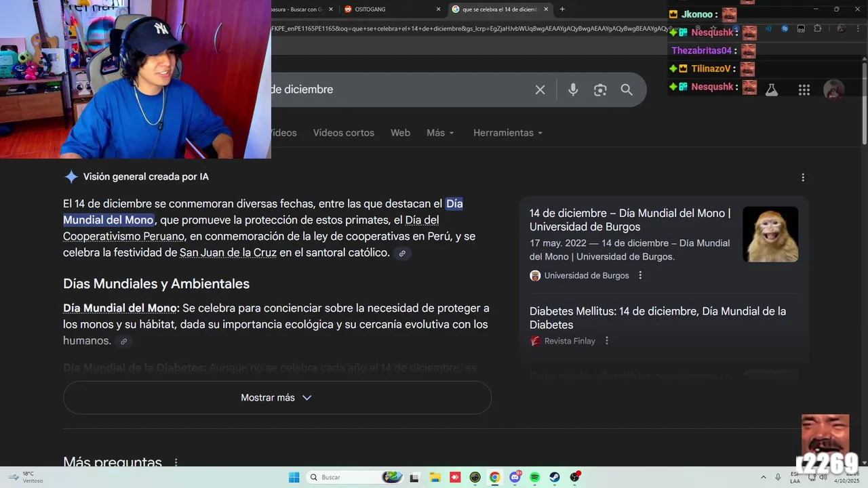Open weather widget showing 18°C
The image size is (868, 488).
point(27,477)
